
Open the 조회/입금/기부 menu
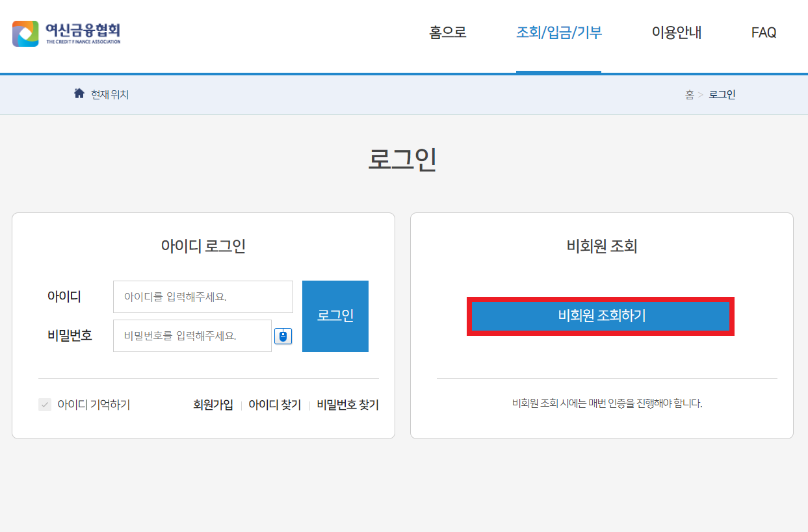pyautogui.click(x=559, y=32)
